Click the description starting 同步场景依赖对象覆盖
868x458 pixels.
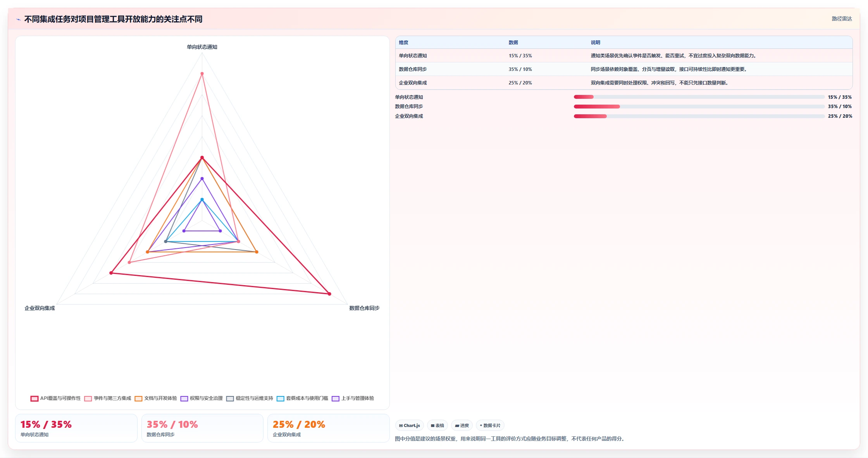[670, 69]
